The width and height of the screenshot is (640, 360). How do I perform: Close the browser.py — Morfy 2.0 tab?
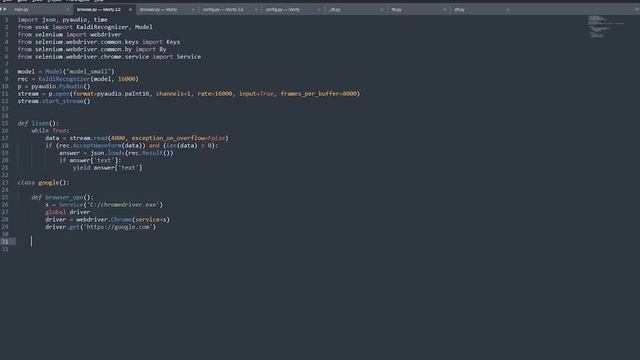[x=130, y=9]
